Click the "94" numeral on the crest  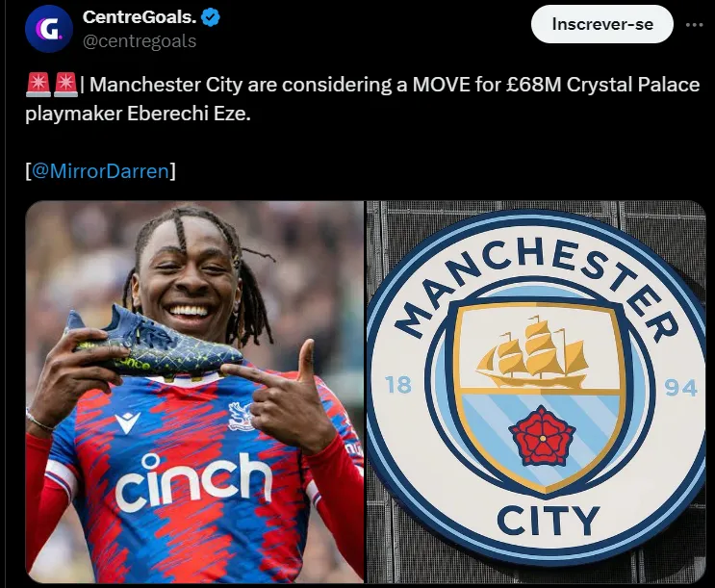point(680,388)
